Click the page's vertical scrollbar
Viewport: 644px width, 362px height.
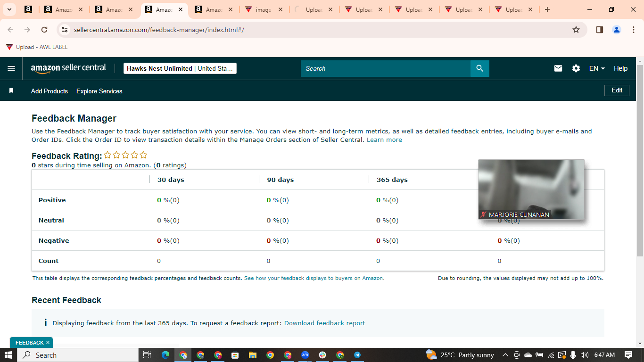point(640,160)
